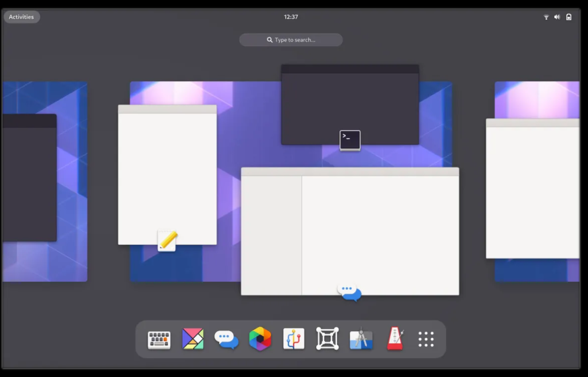The width and height of the screenshot is (588, 377).
Task: Open the blue chat messaging app from the dock
Action: coord(226,339)
